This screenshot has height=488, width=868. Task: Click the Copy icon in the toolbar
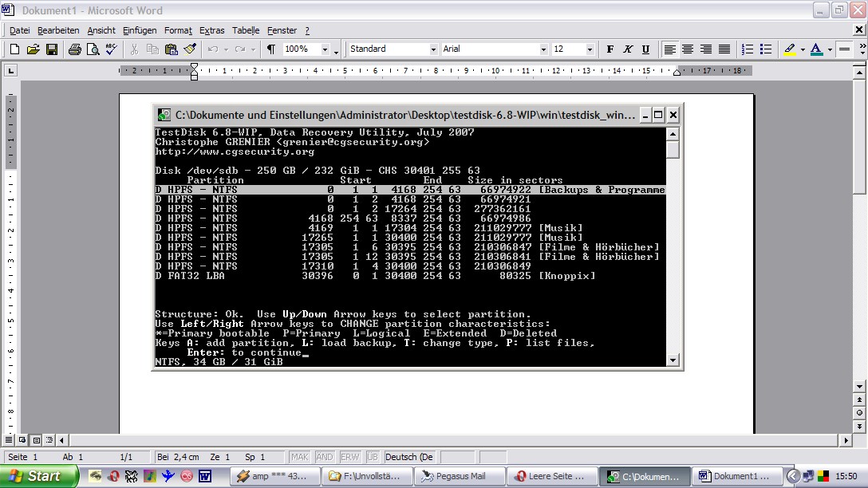click(153, 49)
